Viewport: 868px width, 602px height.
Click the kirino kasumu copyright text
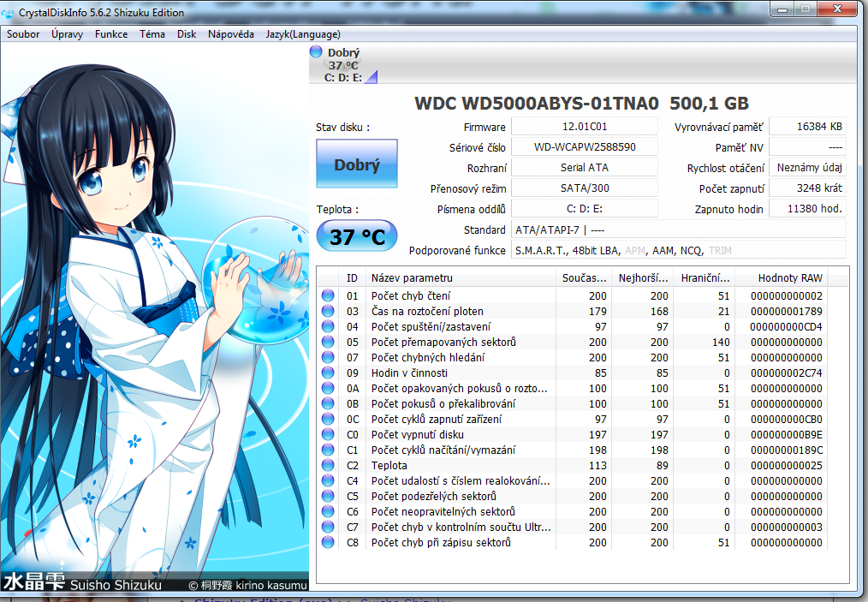[248, 586]
